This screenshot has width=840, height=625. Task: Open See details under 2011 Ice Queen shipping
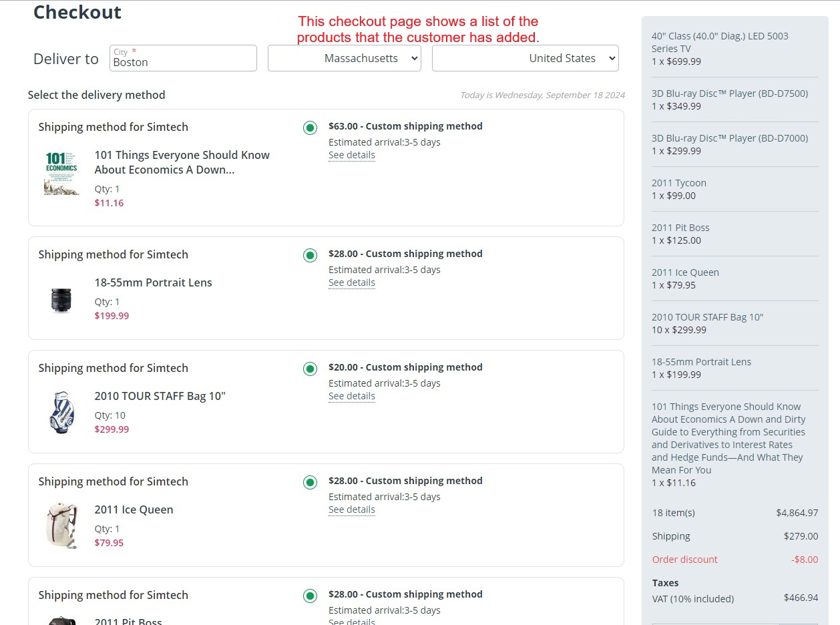coord(352,509)
